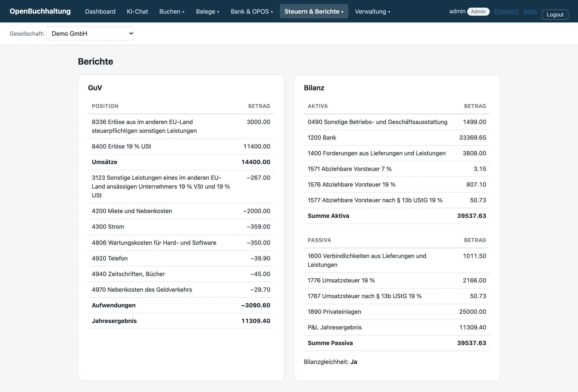Click the POSITION column header

click(x=105, y=106)
